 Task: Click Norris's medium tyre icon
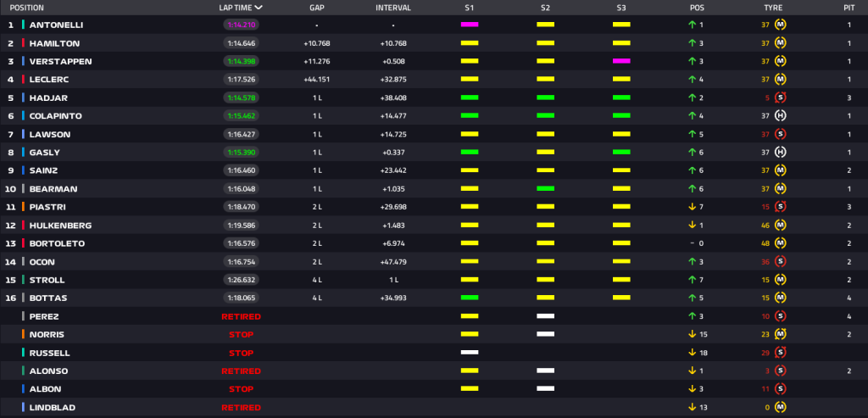click(781, 334)
